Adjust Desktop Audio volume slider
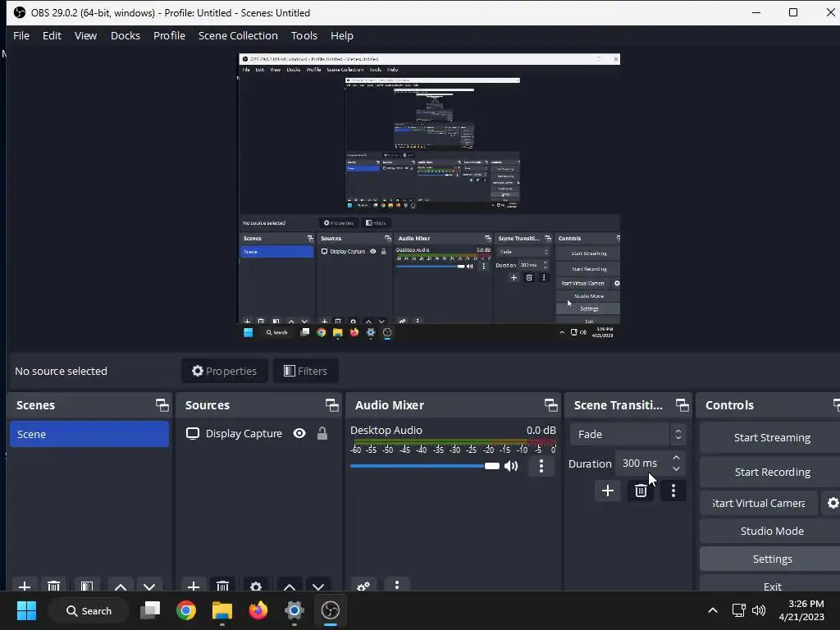The image size is (840, 630). tap(425, 466)
